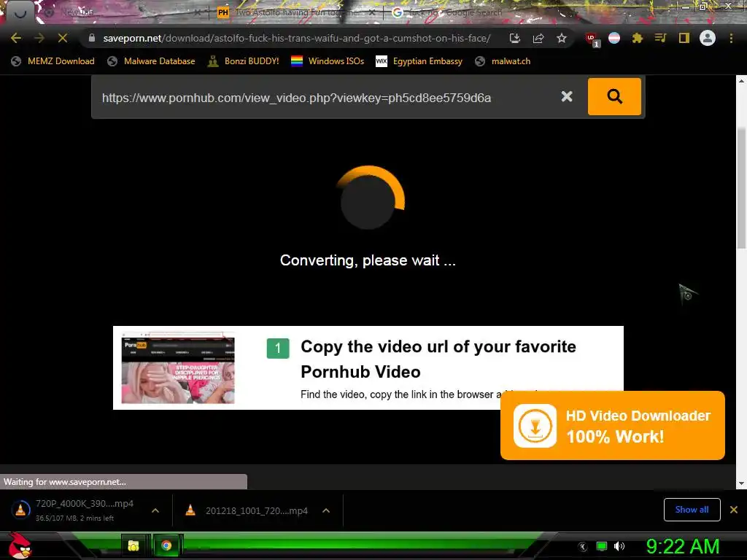Viewport: 747px width, 560px height.
Task: View site info via lock icon
Action: [x=92, y=38]
